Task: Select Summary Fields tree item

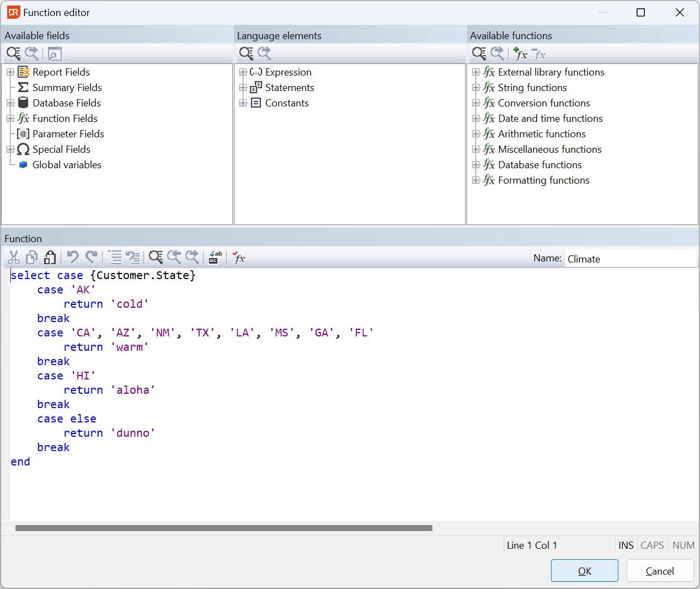Action: pyautogui.click(x=67, y=88)
